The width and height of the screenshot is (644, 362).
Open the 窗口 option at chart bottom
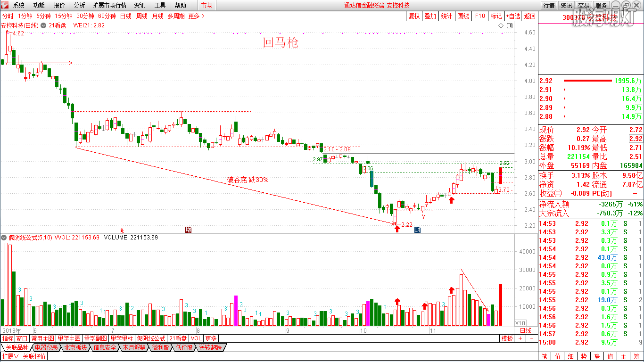point(22,338)
